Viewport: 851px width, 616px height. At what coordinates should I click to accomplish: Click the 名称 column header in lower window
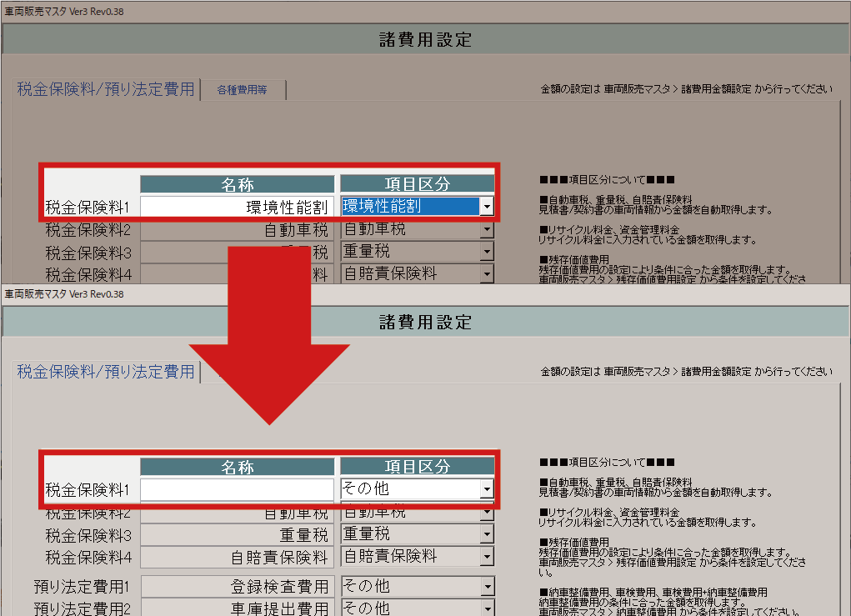point(237,468)
